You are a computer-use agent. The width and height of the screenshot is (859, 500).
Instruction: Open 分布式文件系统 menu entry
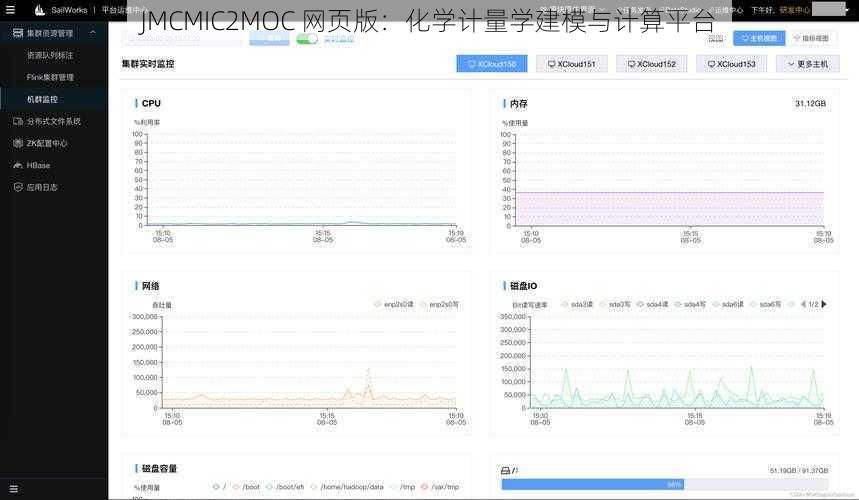pyautogui.click(x=54, y=121)
